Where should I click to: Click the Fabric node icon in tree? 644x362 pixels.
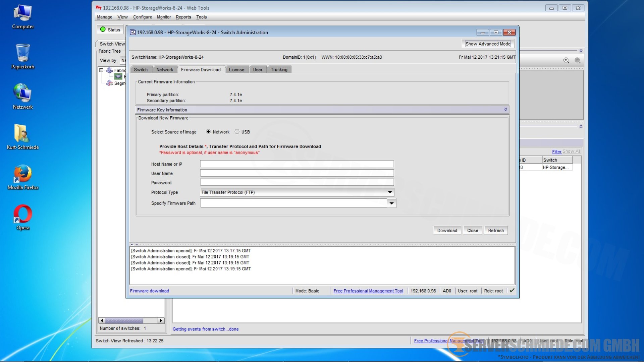(109, 70)
